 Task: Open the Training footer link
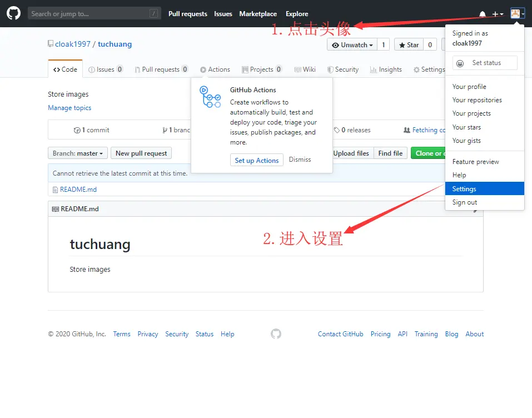tap(426, 334)
